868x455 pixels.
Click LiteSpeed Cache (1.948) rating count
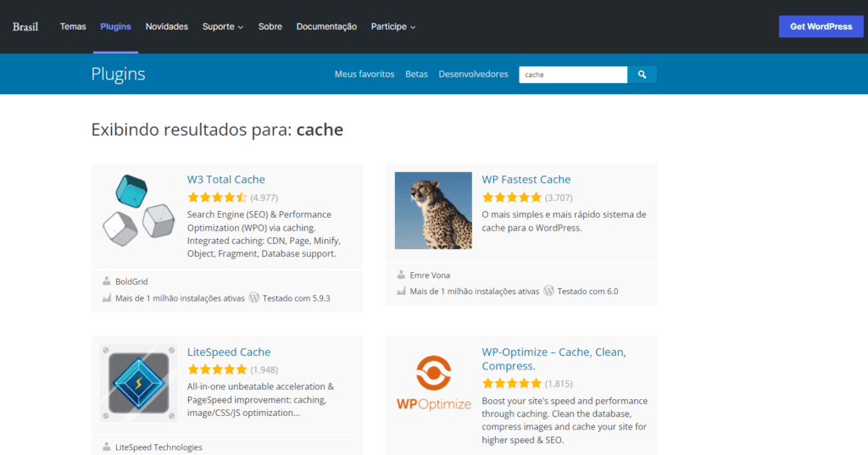click(x=264, y=369)
